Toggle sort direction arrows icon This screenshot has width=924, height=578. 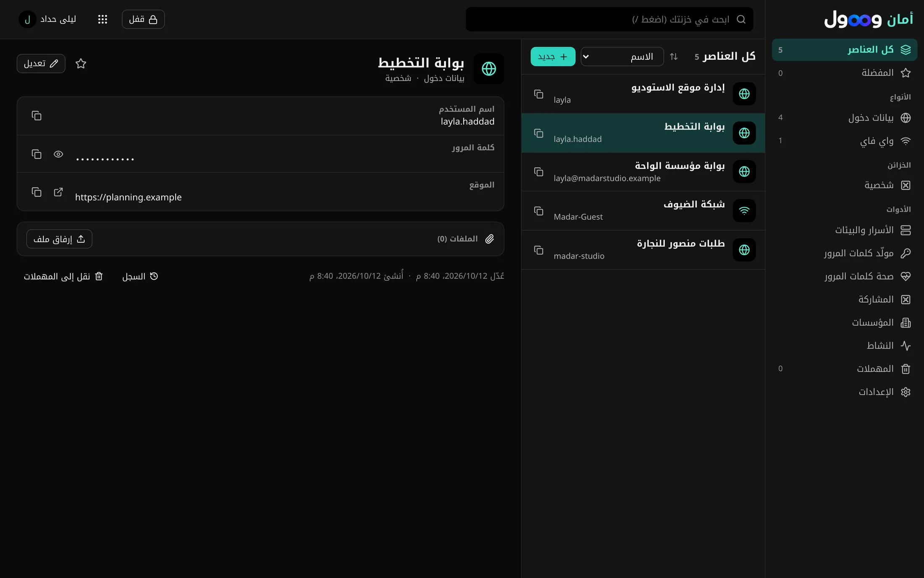coord(674,57)
